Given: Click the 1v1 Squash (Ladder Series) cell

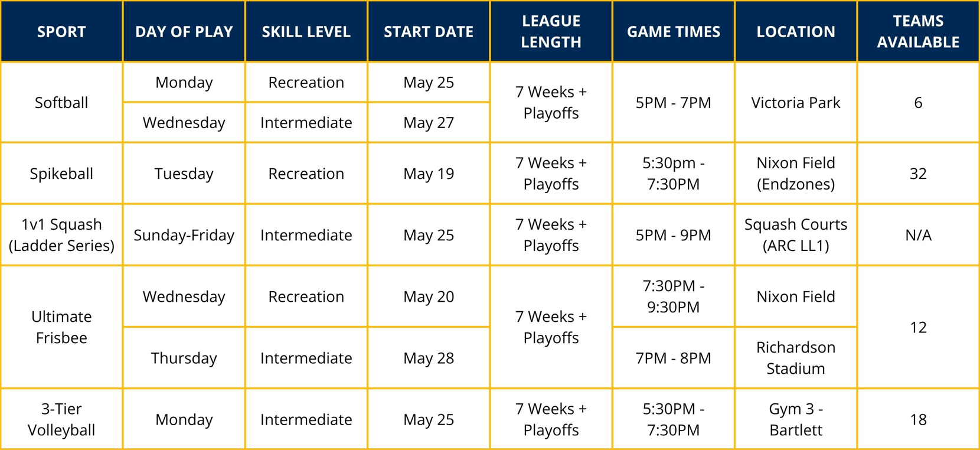Looking at the screenshot, I should click(x=61, y=235).
